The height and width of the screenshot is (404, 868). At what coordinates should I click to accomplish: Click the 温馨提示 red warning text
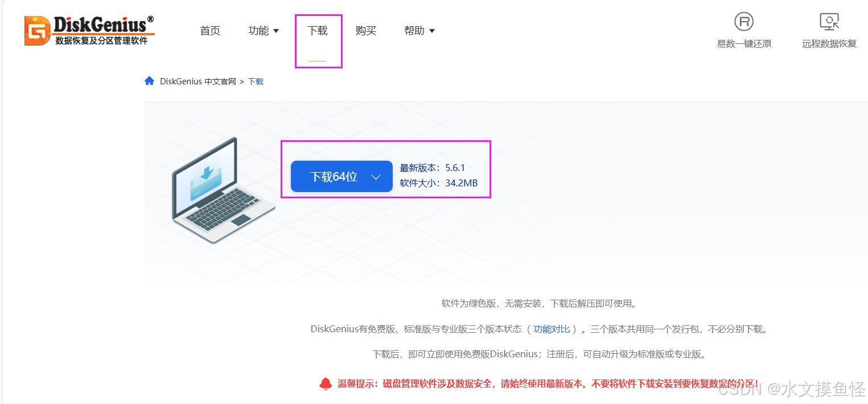(x=548, y=383)
